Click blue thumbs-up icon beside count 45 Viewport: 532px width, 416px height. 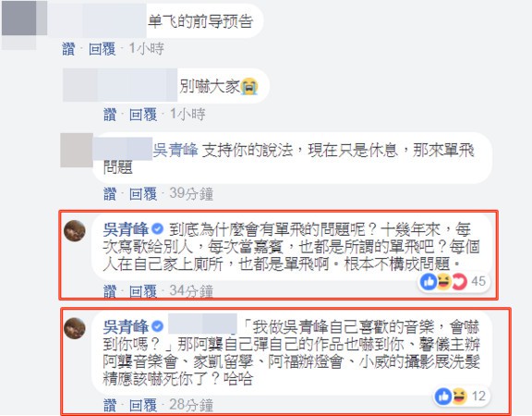429,282
